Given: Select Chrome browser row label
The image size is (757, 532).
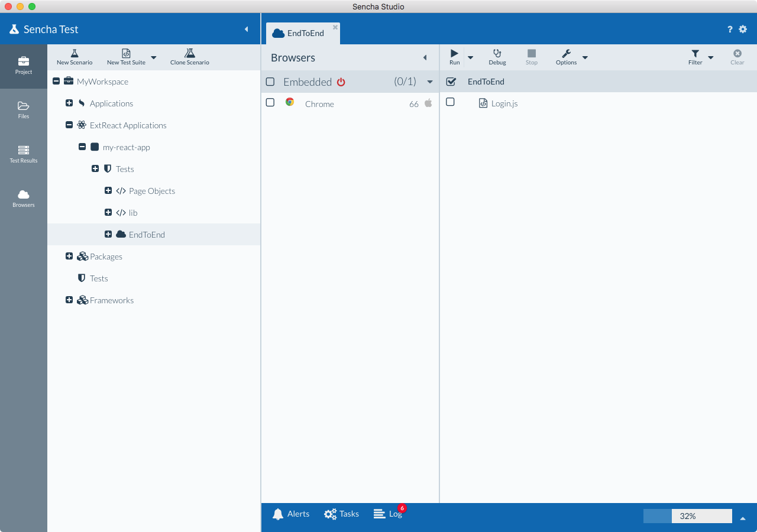Looking at the screenshot, I should [319, 103].
